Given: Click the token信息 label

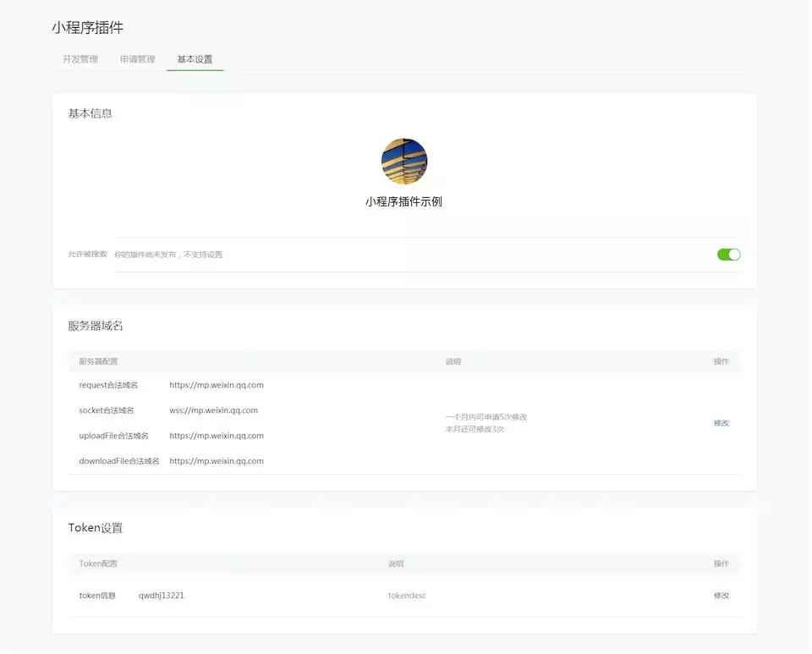Looking at the screenshot, I should pyautogui.click(x=97, y=596).
